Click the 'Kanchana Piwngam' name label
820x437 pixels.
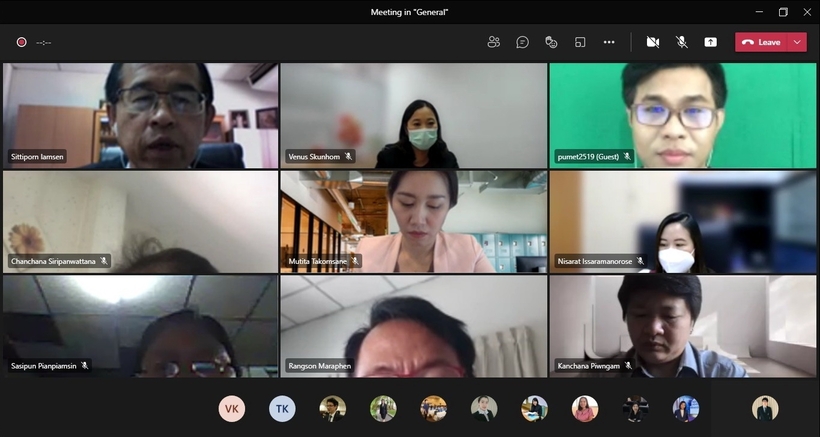pyautogui.click(x=588, y=366)
